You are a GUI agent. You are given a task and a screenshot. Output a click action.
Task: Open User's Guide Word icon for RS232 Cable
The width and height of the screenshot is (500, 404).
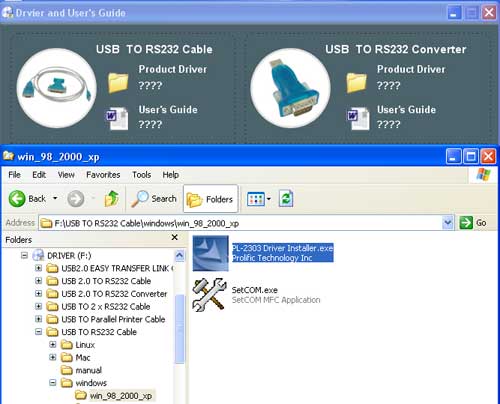(117, 118)
